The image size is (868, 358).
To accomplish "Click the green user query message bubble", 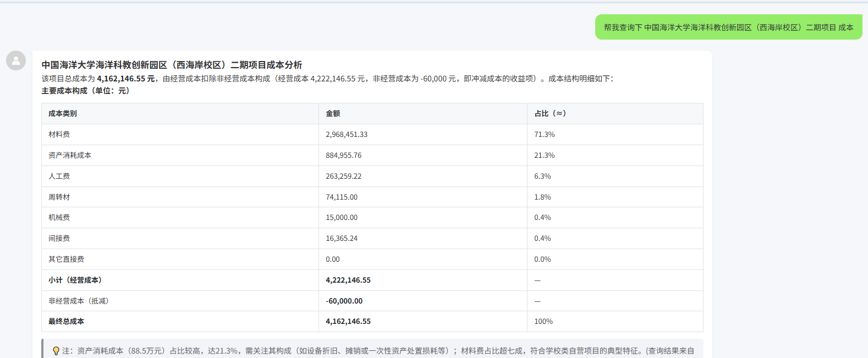I will [x=728, y=27].
